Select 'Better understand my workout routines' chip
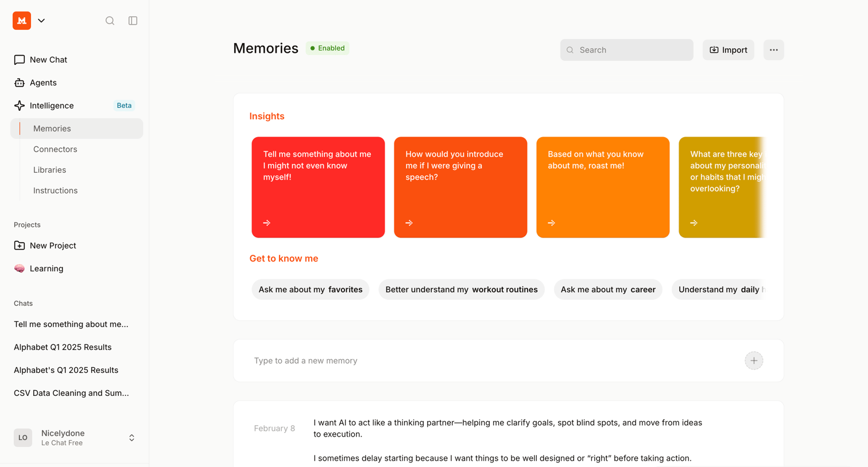868x467 pixels. [x=462, y=290]
